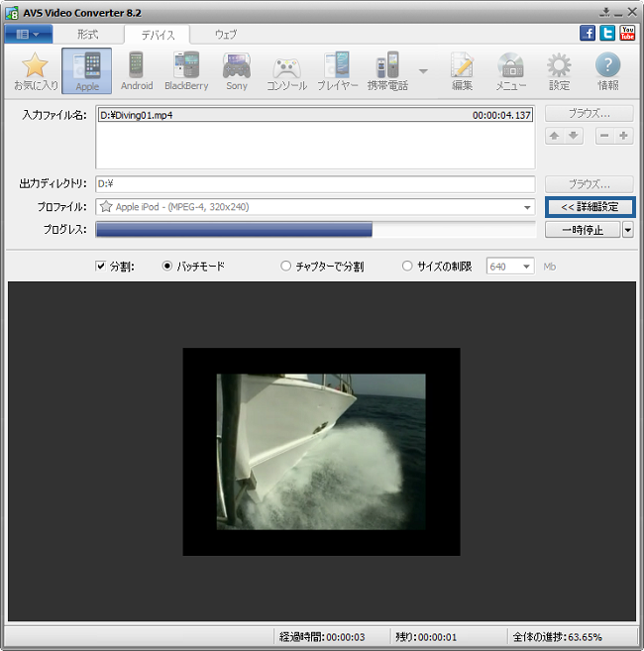644x651 pixels.
Task: Click the elapsed time (経過時間) status
Action: click(322, 637)
